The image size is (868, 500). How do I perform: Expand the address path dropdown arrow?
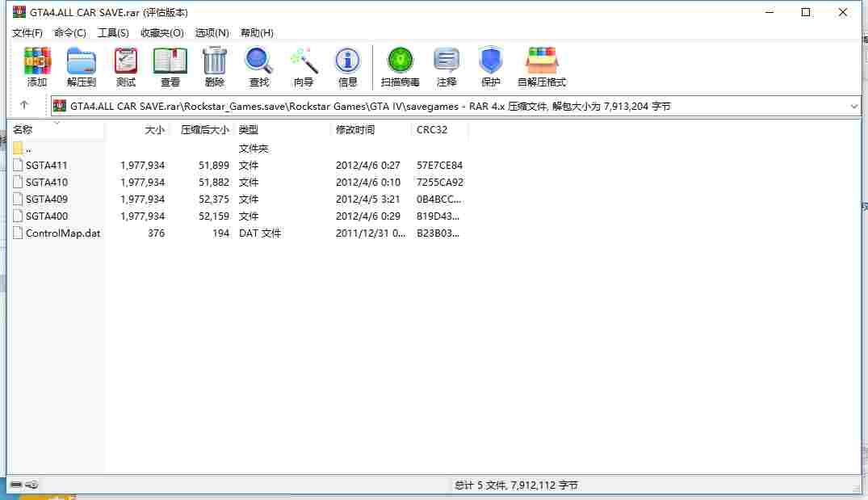pyautogui.click(x=853, y=107)
